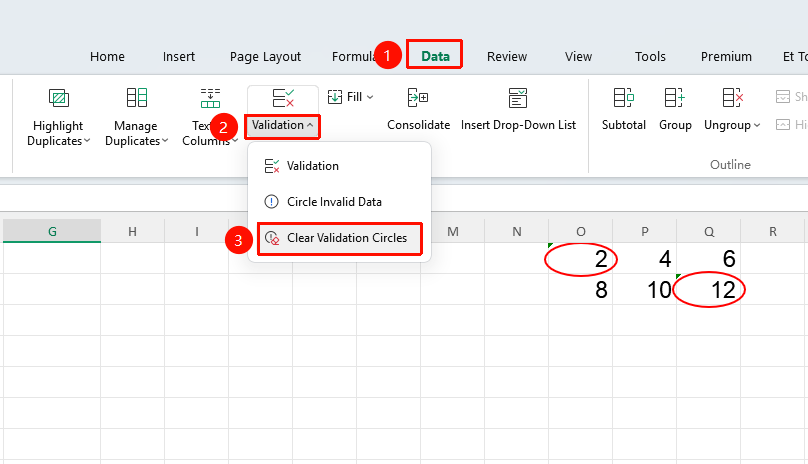Select the cell containing 2
Image resolution: width=808 pixels, height=464 pixels.
[x=581, y=258]
